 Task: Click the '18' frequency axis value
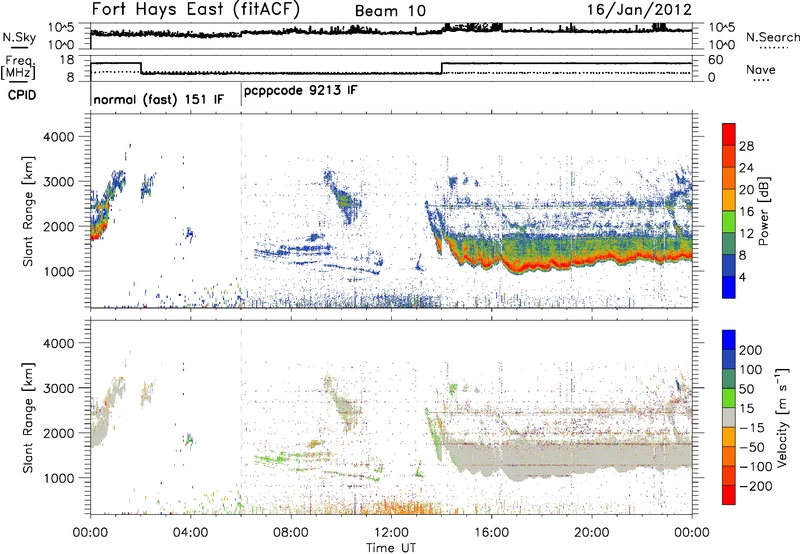[67, 60]
